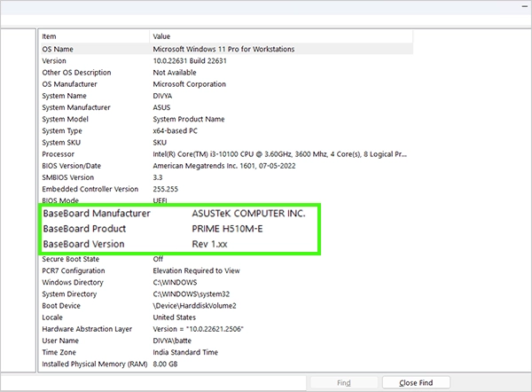Click the 'Not Available' value

click(x=175, y=73)
